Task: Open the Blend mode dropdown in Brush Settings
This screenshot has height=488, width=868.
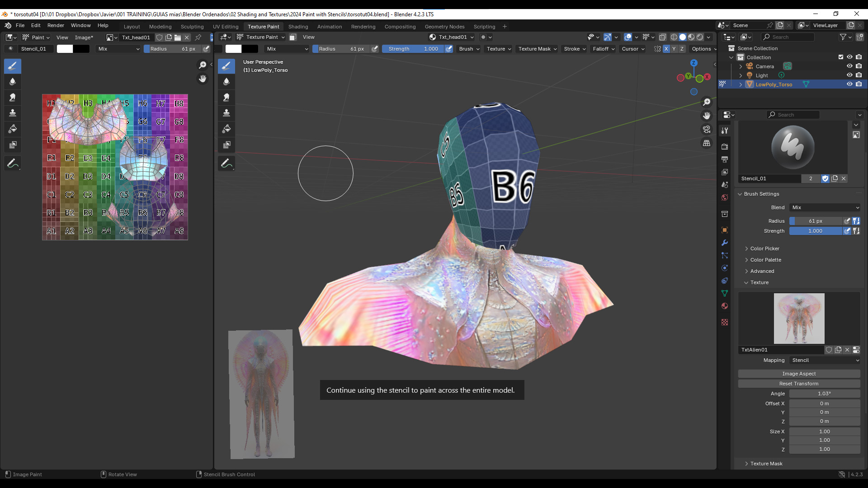Action: [x=825, y=207]
